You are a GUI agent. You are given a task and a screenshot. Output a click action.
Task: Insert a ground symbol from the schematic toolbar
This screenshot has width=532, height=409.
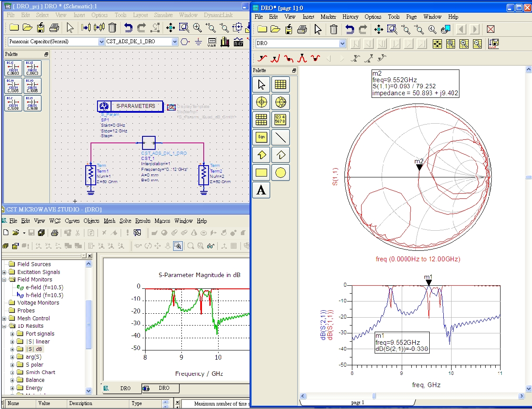pyautogui.click(x=198, y=42)
